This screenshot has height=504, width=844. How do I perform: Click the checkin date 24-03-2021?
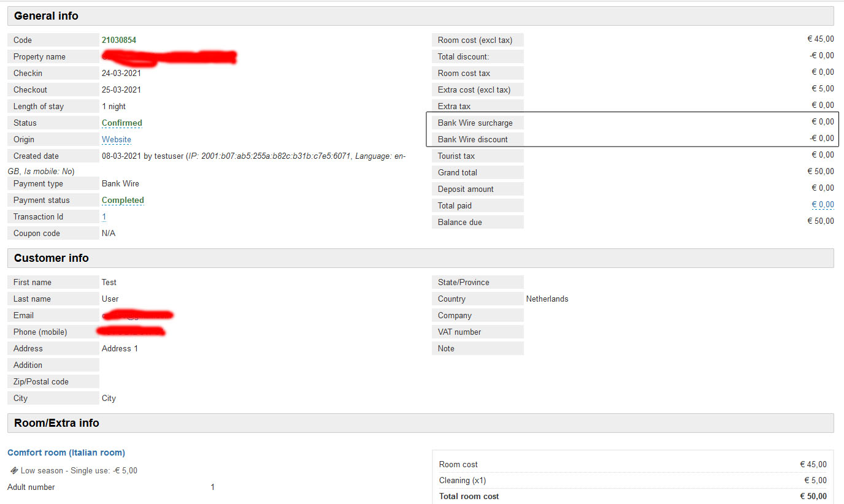click(x=121, y=73)
